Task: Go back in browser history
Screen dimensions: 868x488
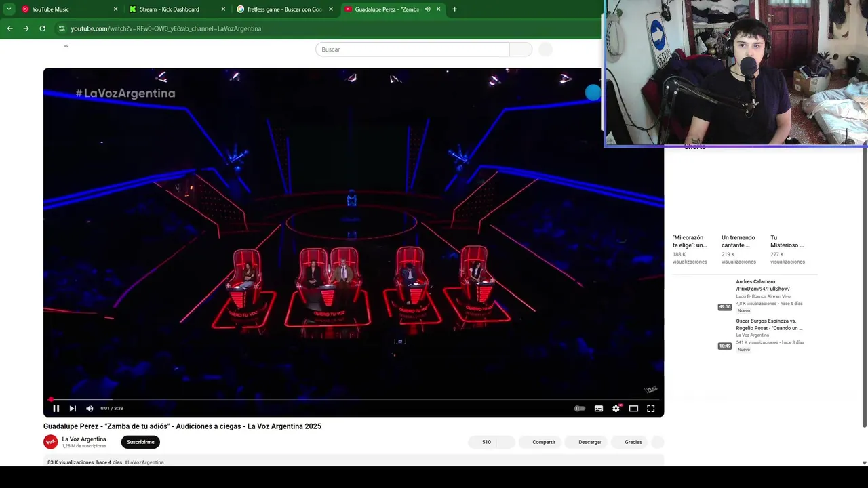Action: pos(9,28)
